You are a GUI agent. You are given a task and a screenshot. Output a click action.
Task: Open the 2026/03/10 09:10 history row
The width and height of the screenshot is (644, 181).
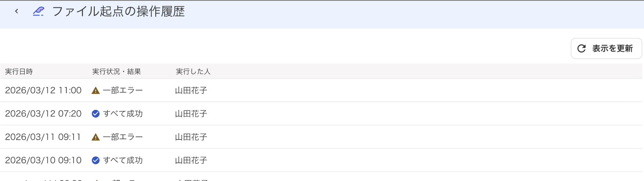[x=321, y=160]
